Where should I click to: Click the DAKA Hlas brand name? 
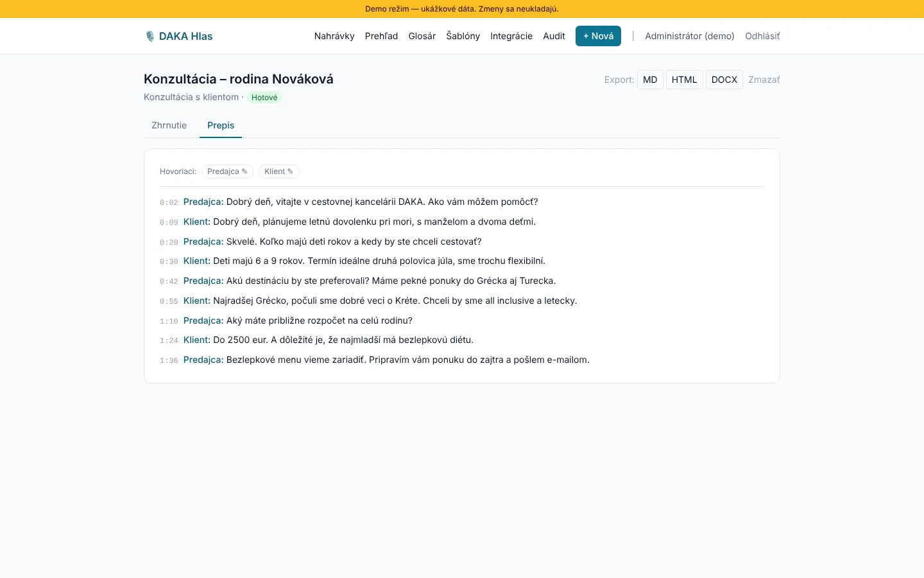pos(186,36)
